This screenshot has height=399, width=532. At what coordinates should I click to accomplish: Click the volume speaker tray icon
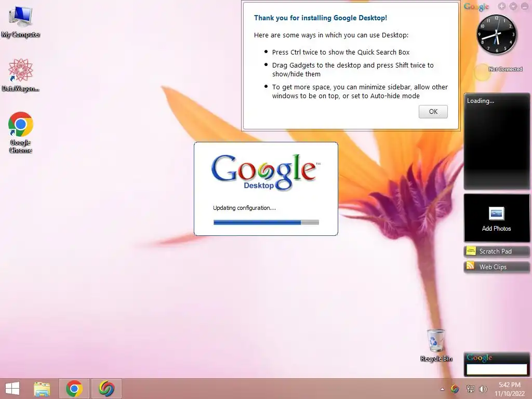(x=483, y=389)
